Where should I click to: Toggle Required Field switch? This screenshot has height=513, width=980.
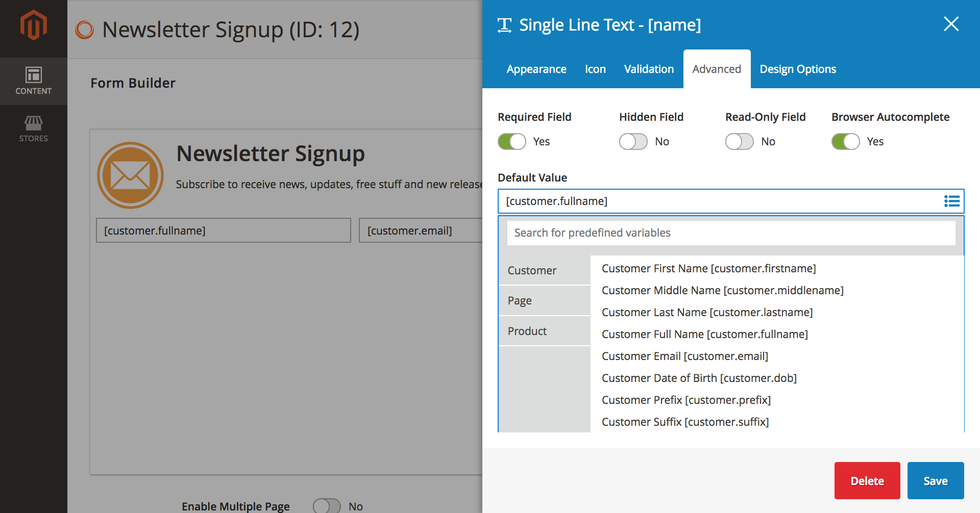[511, 141]
